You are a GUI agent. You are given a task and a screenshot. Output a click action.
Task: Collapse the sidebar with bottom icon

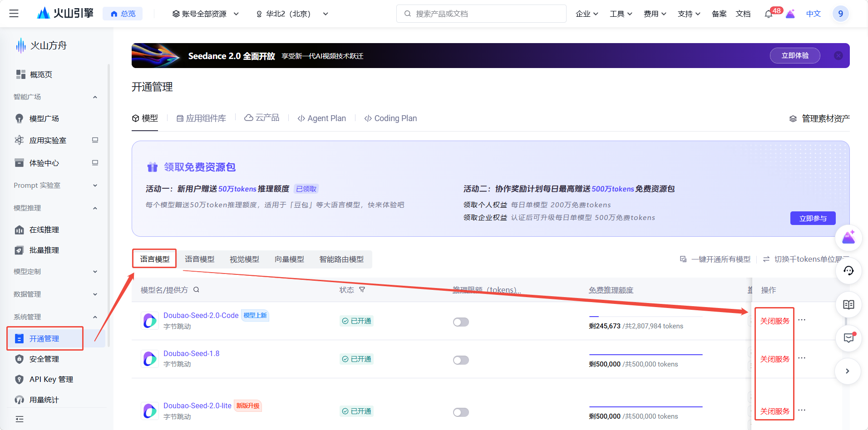click(x=20, y=419)
